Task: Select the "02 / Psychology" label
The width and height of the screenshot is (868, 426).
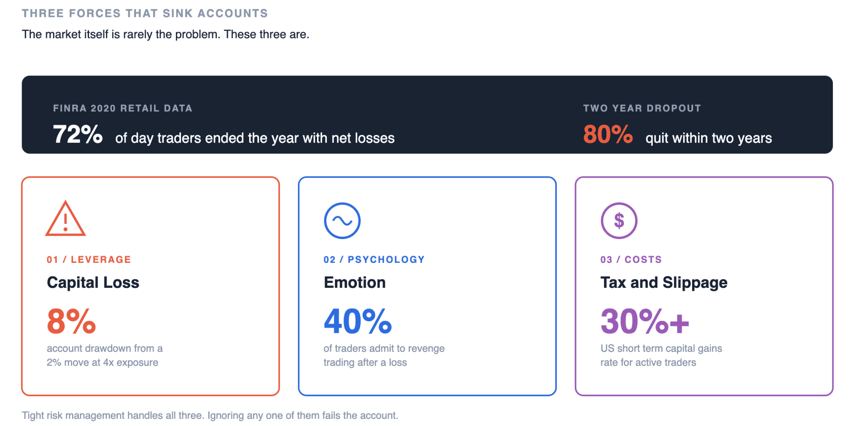Action: 374,259
